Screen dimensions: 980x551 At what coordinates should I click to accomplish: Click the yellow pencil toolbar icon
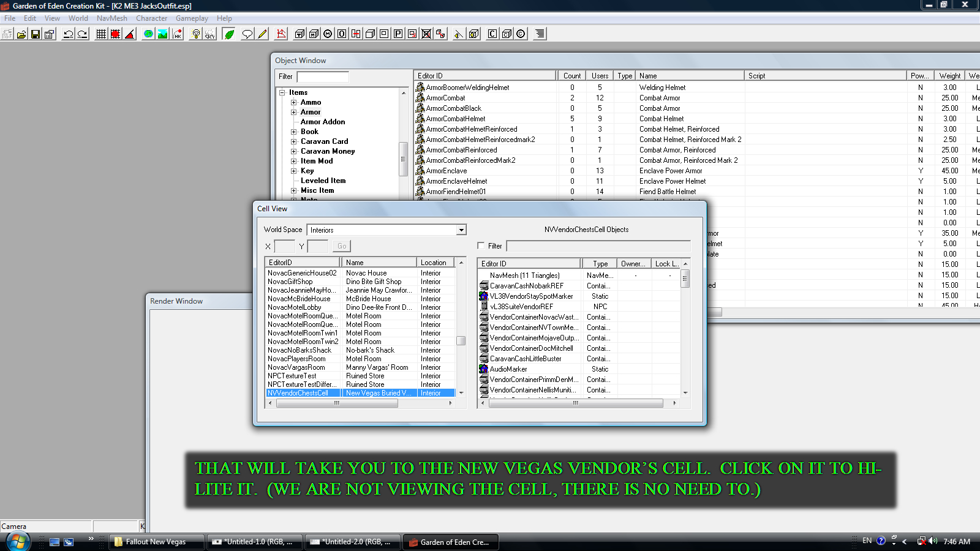(x=262, y=34)
